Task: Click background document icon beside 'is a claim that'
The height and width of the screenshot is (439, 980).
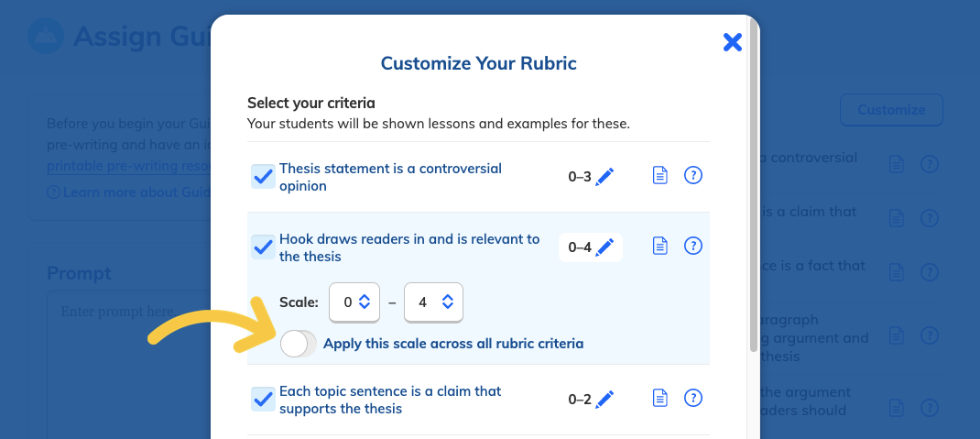Action: tap(897, 218)
